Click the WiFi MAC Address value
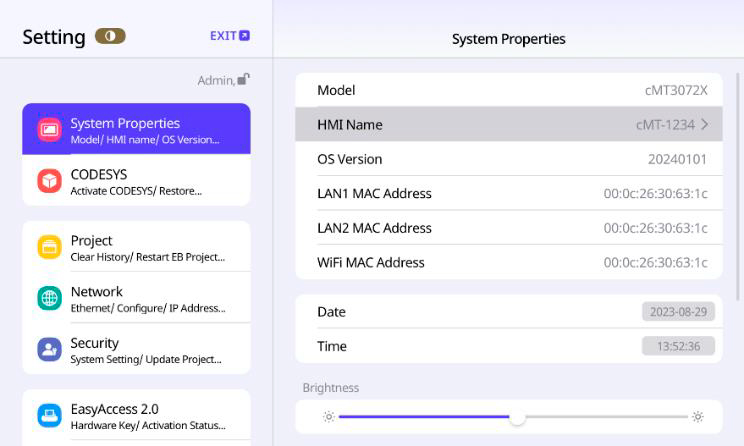This screenshot has width=744, height=446. (x=656, y=262)
